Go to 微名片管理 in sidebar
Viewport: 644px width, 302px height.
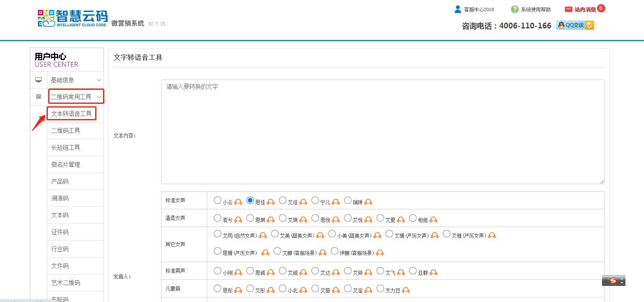(x=66, y=164)
